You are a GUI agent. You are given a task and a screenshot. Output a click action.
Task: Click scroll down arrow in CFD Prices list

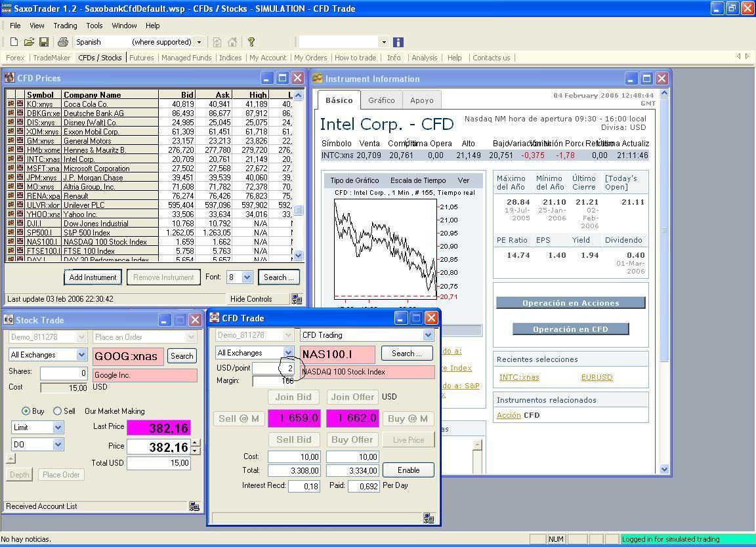pos(299,255)
